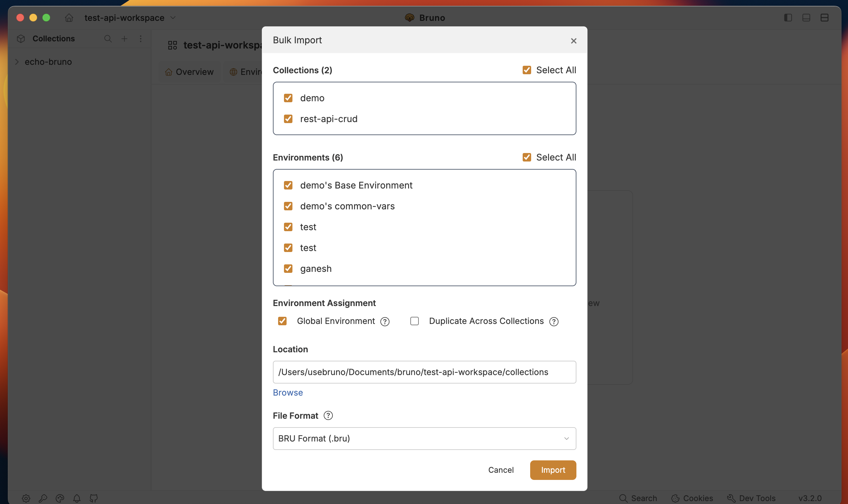This screenshot has width=848, height=504.
Task: Toggle Select All for Environments
Action: coord(527,157)
